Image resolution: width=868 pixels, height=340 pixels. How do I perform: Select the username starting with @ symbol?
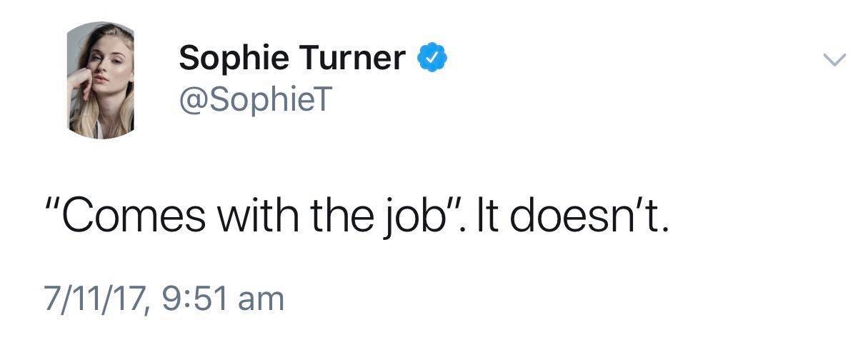(x=255, y=100)
